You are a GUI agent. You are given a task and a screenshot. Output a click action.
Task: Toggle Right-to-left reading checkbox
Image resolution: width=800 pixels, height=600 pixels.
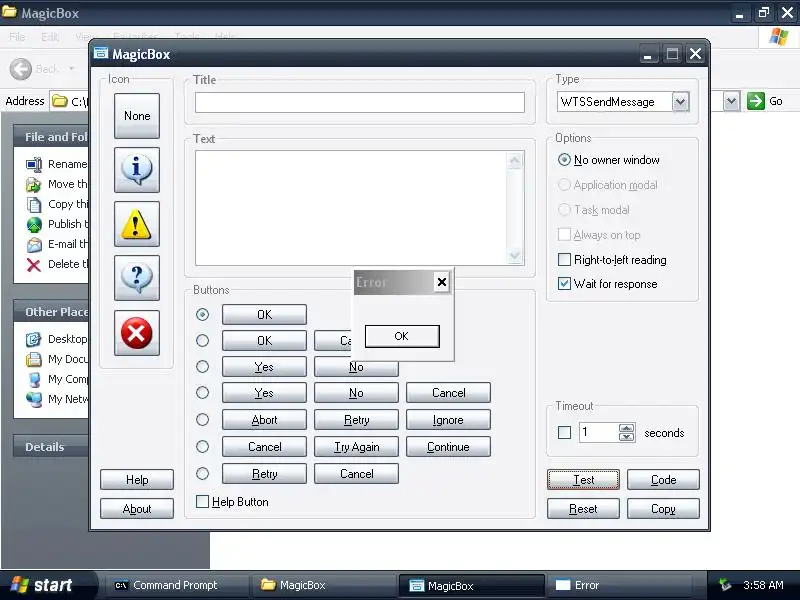(564, 260)
